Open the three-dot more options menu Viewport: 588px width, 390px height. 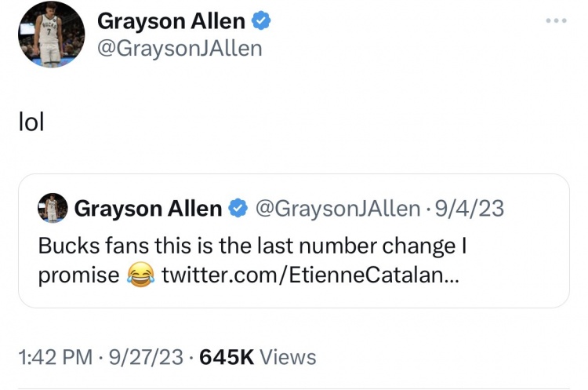click(x=556, y=20)
